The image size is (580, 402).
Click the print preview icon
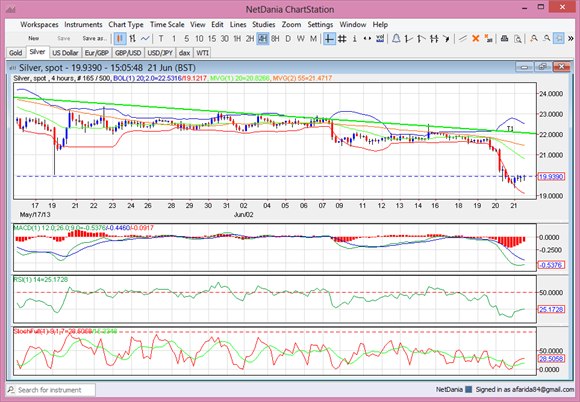[517, 38]
